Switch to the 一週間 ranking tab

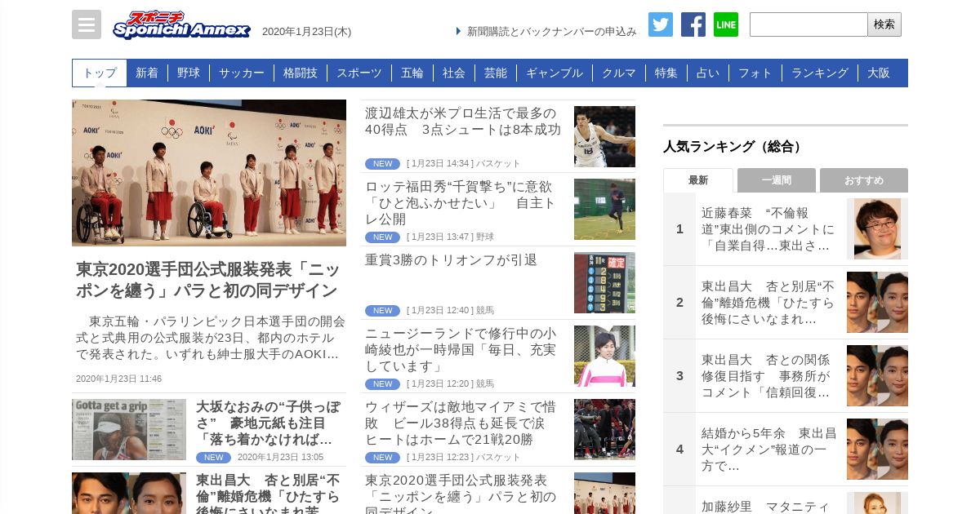pos(777,180)
